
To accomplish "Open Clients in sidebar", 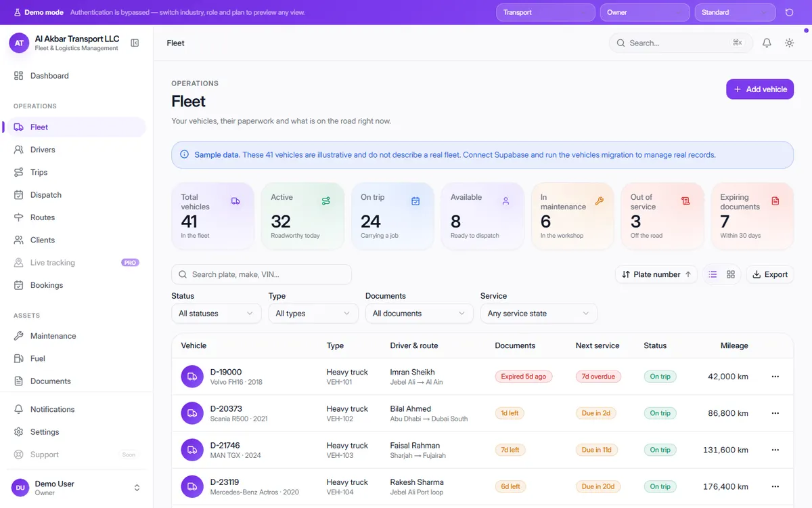I will [76, 240].
